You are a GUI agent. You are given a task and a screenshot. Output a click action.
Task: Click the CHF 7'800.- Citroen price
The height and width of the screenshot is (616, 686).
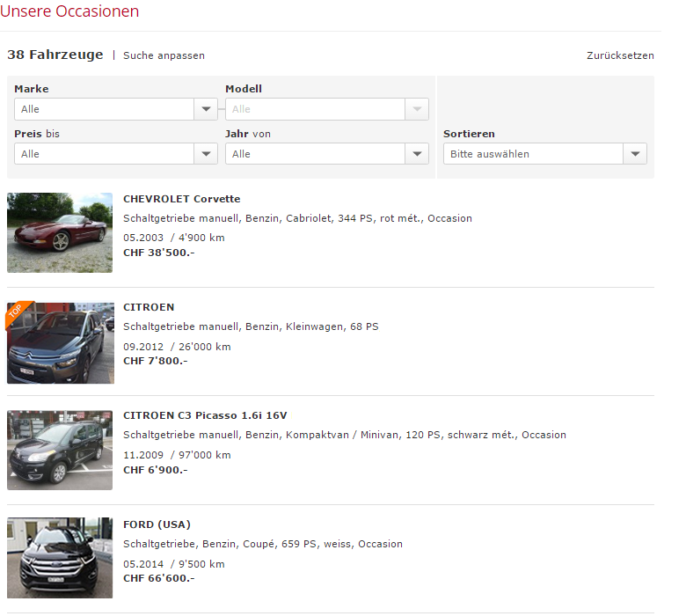pos(155,361)
